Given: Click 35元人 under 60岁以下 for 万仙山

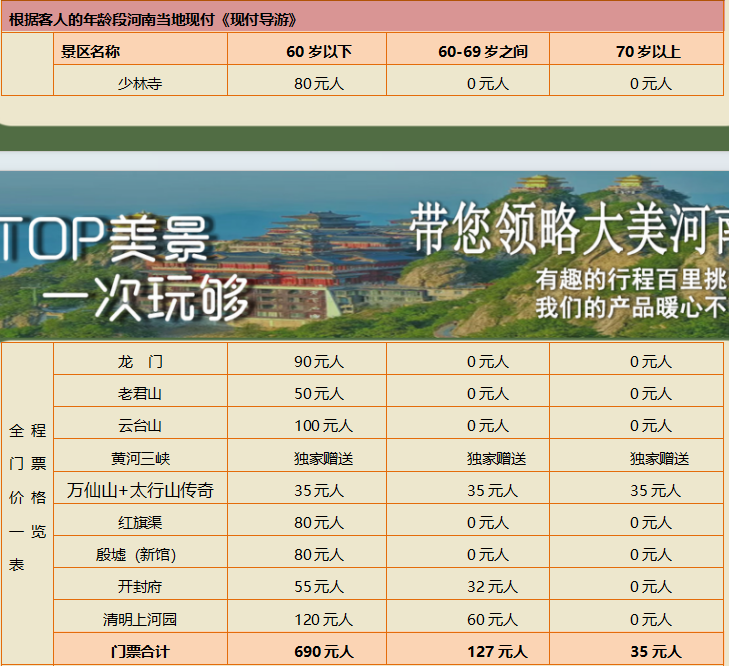Looking at the screenshot, I should click(319, 490).
